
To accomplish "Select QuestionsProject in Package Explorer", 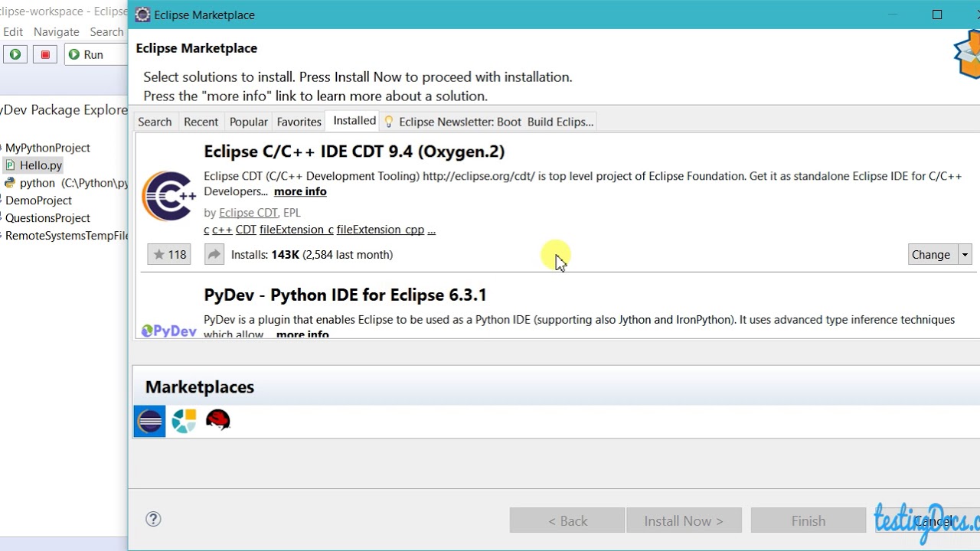I will pos(47,218).
